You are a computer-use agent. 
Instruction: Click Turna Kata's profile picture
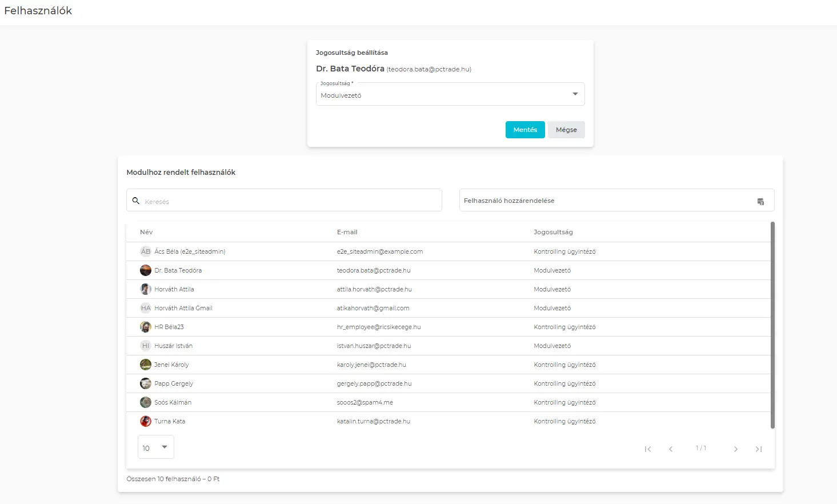tap(146, 421)
